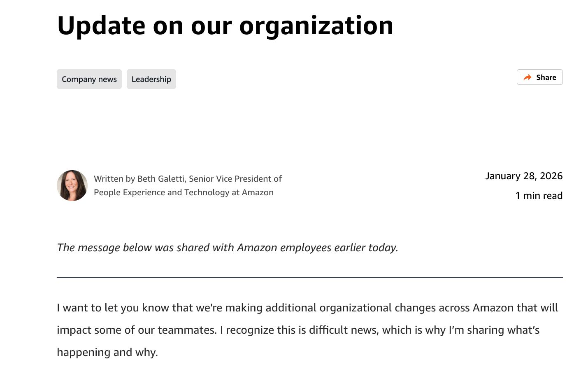Click "Written by Beth Galetti" byline text
This screenshot has width=588, height=372.
(x=139, y=179)
